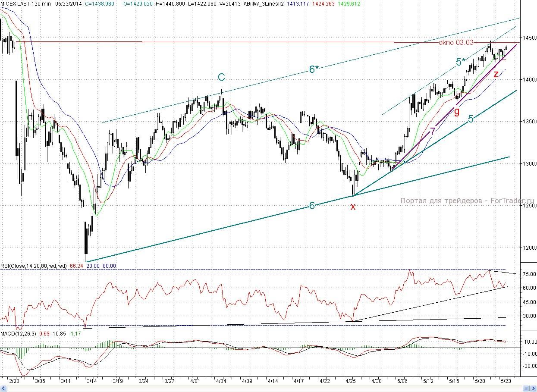Click the volume value 'V=20413'
Image resolution: width=537 pixels, height=392 pixels.
231,3
